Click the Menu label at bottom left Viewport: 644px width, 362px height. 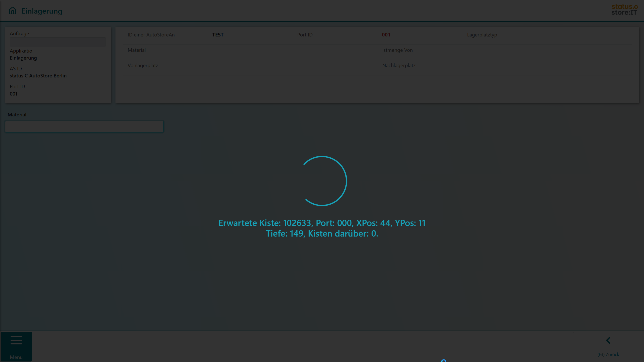tap(16, 357)
